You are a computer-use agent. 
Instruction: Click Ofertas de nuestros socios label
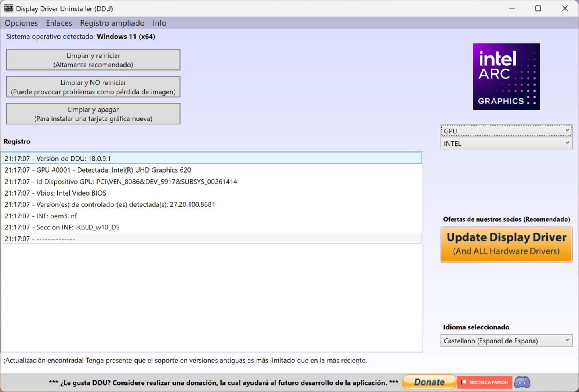(x=506, y=219)
